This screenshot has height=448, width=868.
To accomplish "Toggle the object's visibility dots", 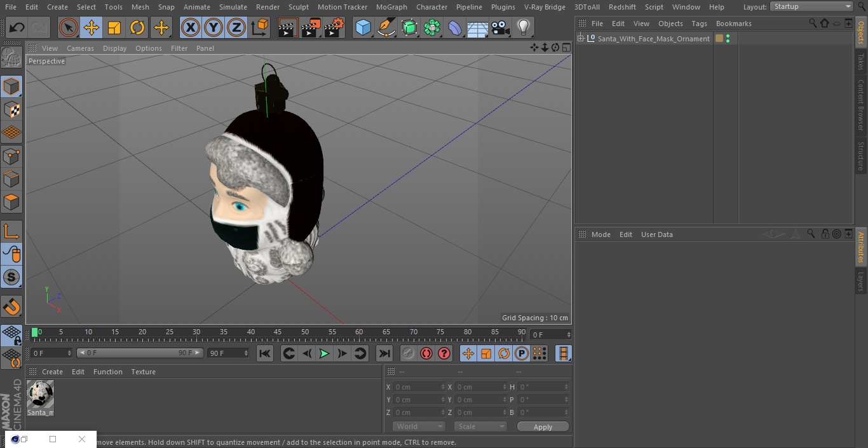I will (x=728, y=39).
